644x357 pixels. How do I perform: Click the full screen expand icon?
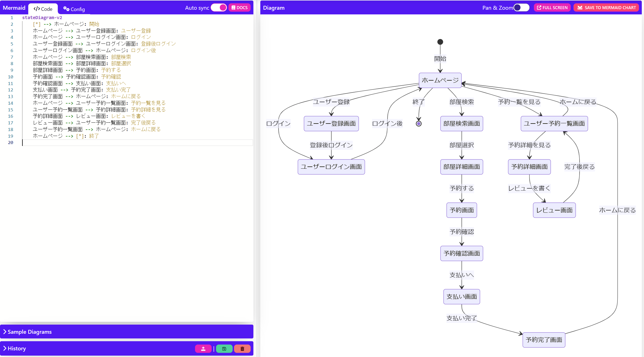(539, 8)
